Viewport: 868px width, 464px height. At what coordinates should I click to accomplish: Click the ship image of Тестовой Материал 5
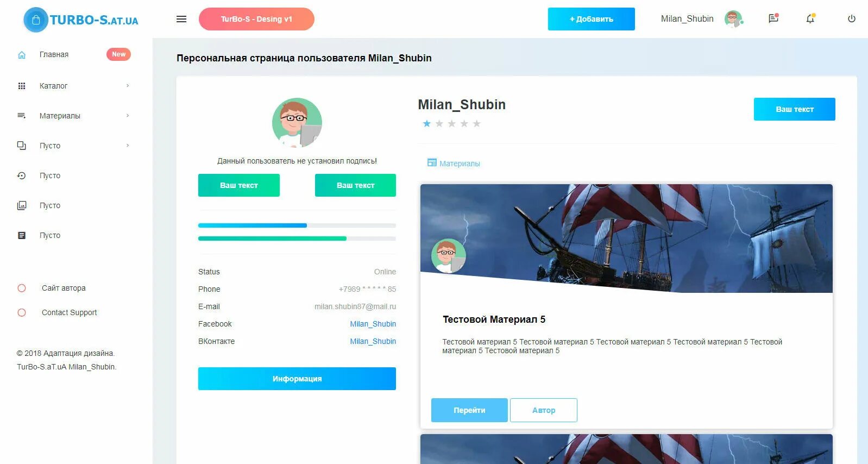coord(626,238)
